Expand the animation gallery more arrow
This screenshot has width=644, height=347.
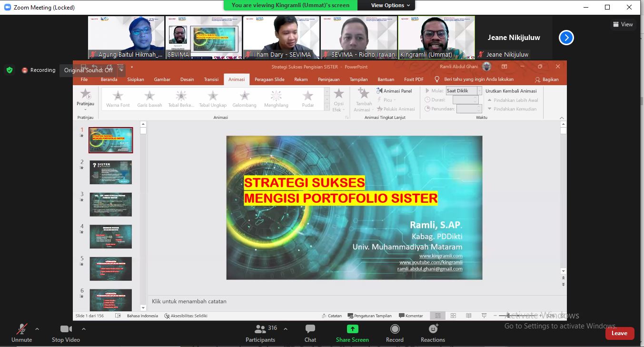click(327, 108)
